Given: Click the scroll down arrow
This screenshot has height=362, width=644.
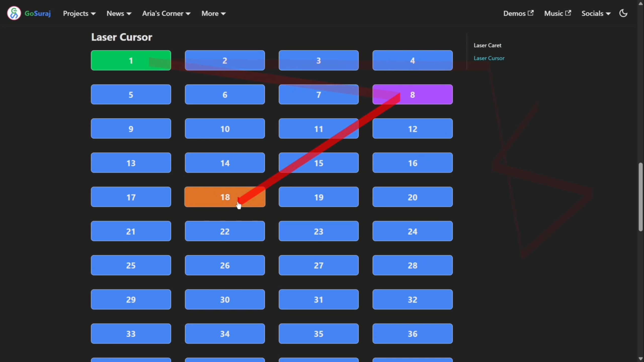Looking at the screenshot, I should tap(640, 359).
